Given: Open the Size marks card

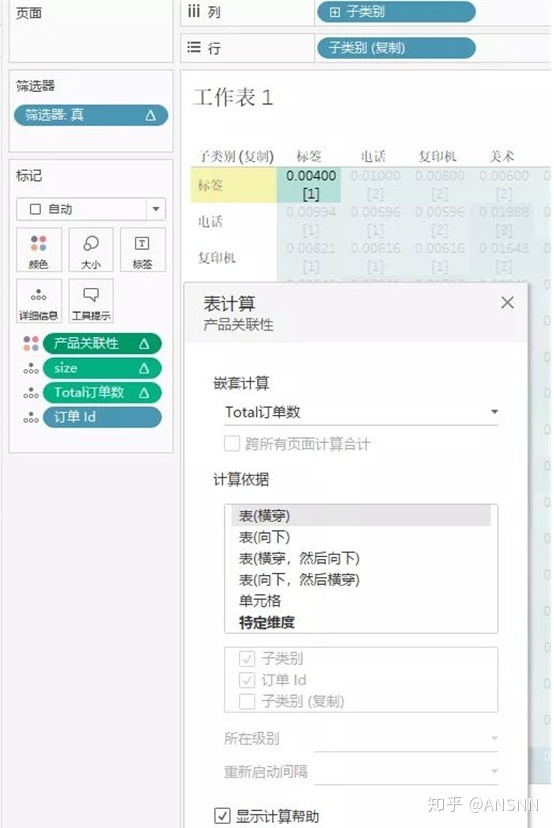Looking at the screenshot, I should click(91, 250).
